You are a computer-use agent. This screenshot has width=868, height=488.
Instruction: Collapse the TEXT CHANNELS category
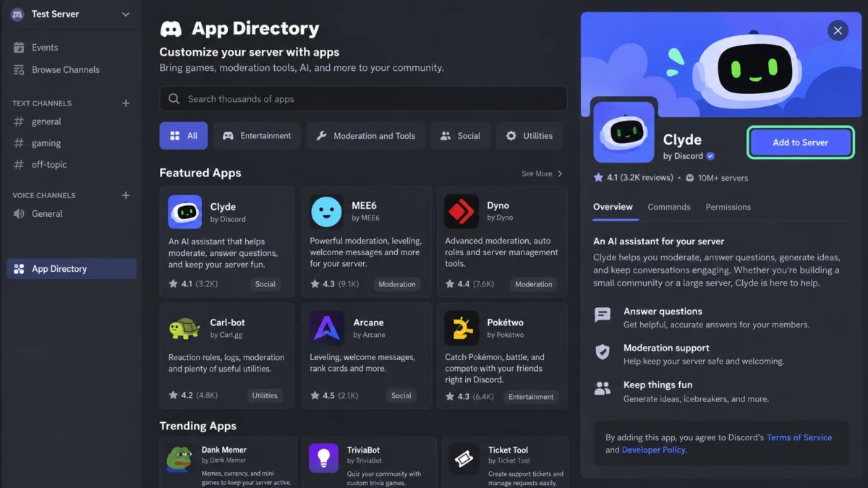[42, 103]
